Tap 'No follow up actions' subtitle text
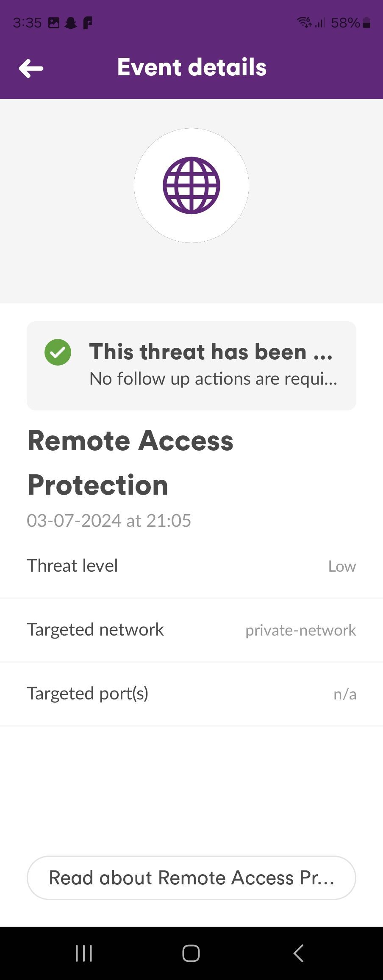Screen dimensions: 383x980 (214, 379)
